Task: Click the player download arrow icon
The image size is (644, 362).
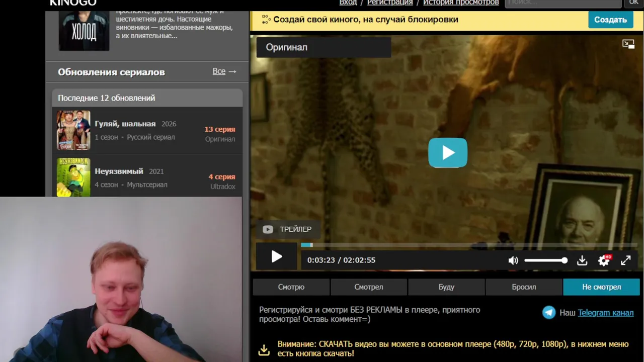Action: [x=582, y=260]
